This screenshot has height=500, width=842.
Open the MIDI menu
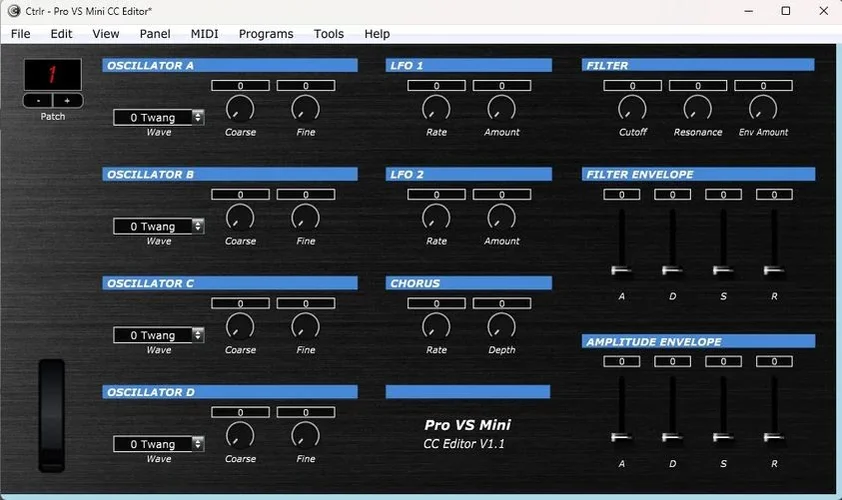[205, 34]
